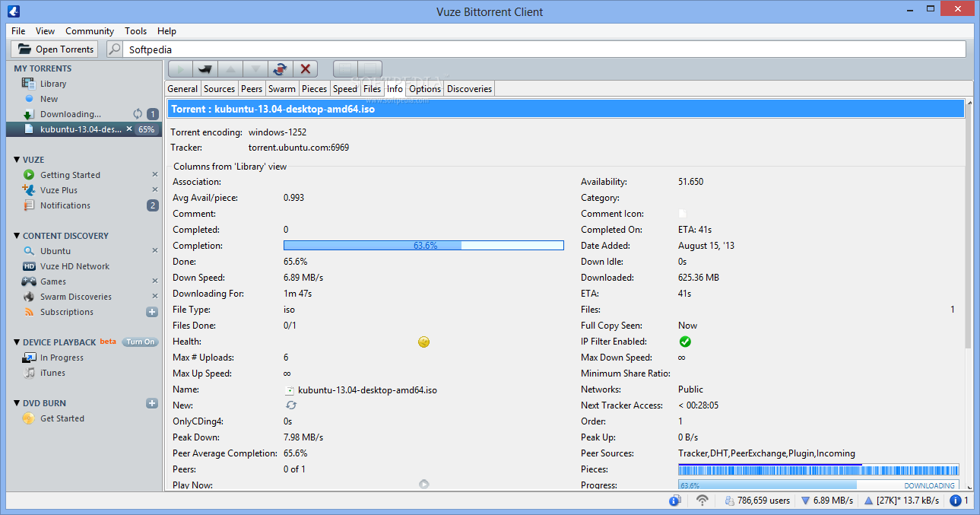This screenshot has height=515, width=980.
Task: Click IP Filter Enabled green check
Action: point(685,342)
